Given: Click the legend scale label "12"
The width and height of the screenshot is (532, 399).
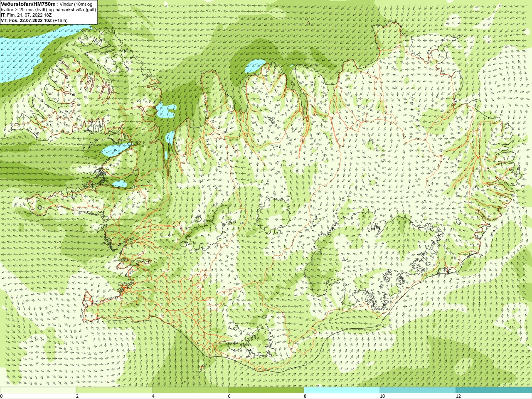Looking at the screenshot, I should (x=458, y=396).
